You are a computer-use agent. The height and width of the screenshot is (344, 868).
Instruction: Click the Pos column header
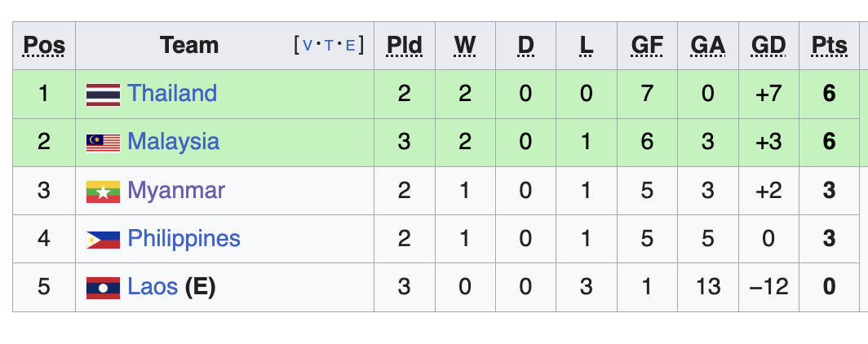[44, 46]
